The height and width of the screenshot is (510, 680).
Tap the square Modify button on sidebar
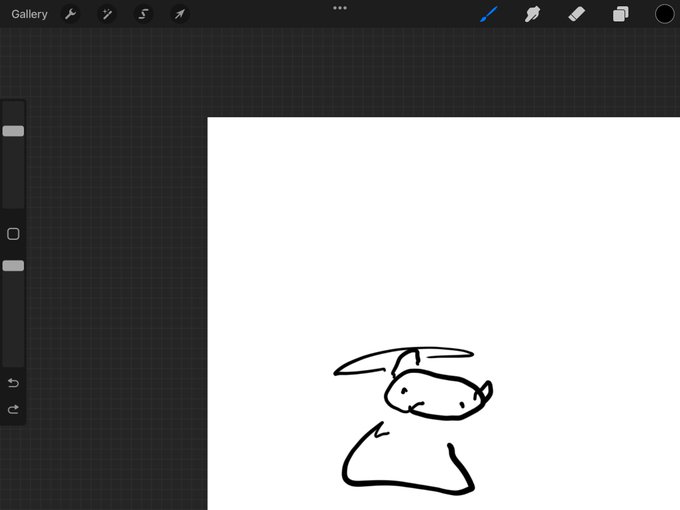13,234
